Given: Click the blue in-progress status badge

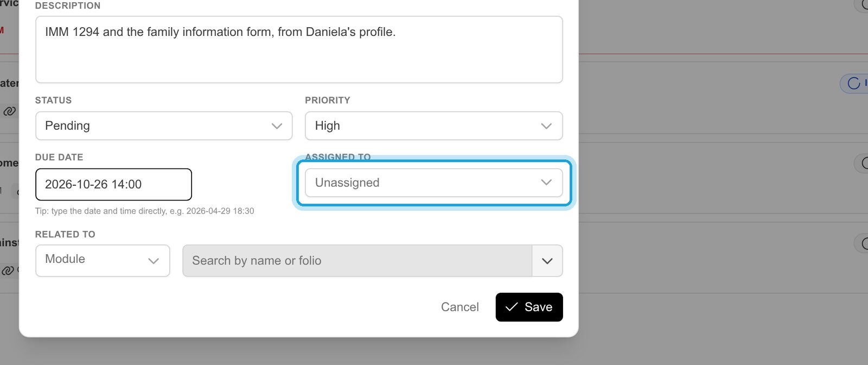Looking at the screenshot, I should 854,83.
